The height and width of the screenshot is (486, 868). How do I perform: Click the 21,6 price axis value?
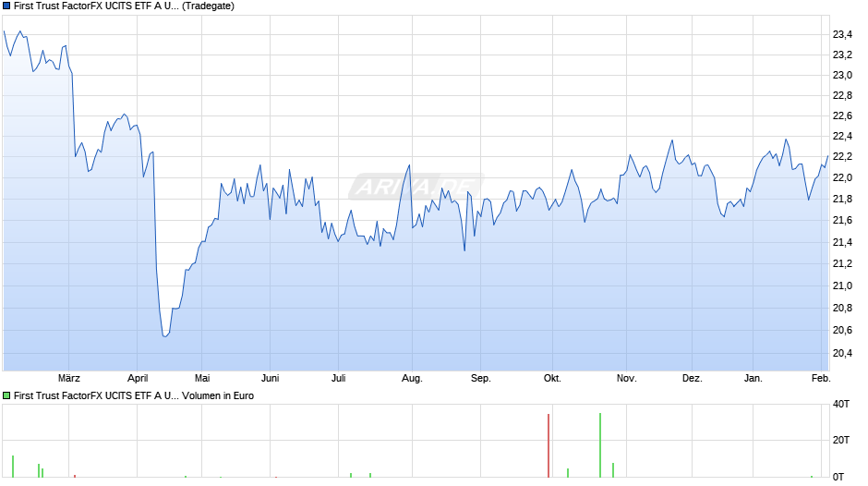point(842,221)
